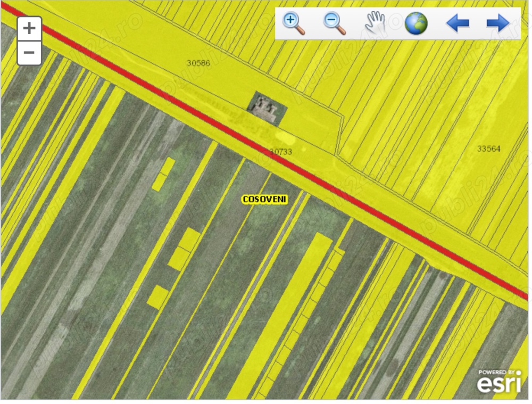
Task: Select the widest yellow strip below the road
Action: pos(287,314)
